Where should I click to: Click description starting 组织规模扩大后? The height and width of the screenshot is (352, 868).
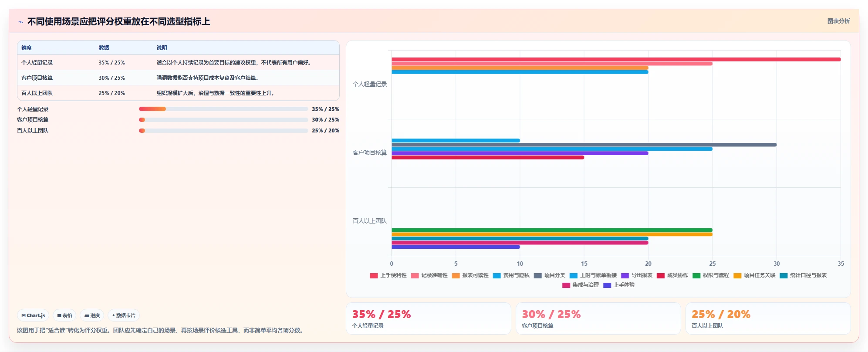tap(216, 93)
